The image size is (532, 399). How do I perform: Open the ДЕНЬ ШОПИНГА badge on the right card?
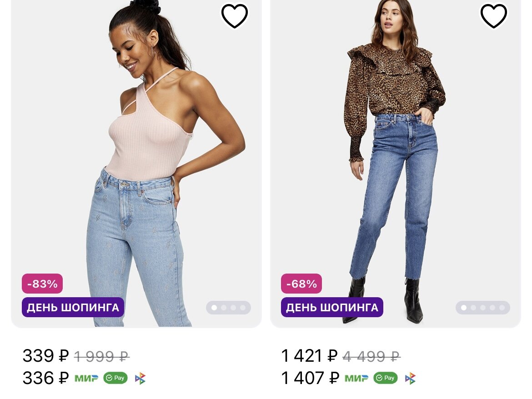(331, 307)
